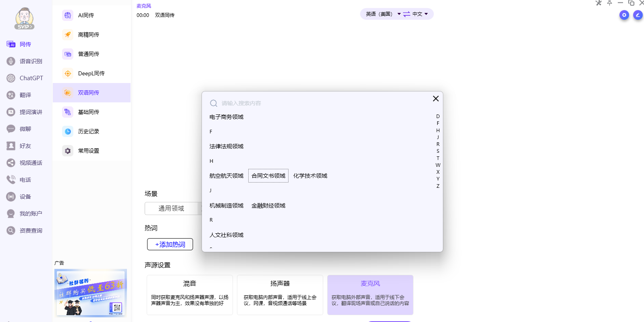Screen dimensions: 644x322
Task: Choose the 合同文书领域 domain option
Action: pyautogui.click(x=268, y=176)
